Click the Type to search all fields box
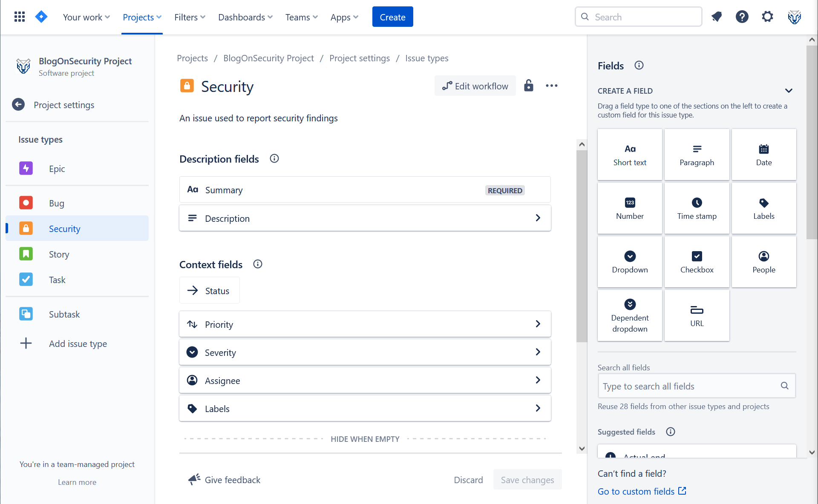Screen dimensions: 818x504 686,386
